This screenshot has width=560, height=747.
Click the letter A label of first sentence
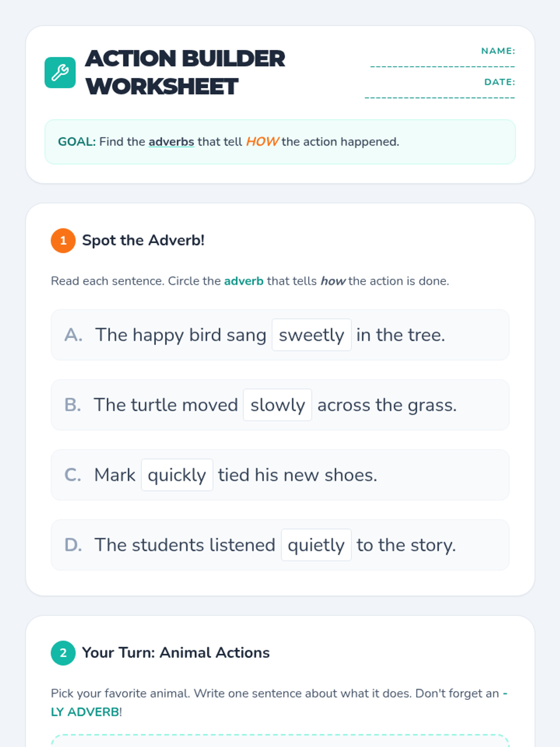pos(73,335)
